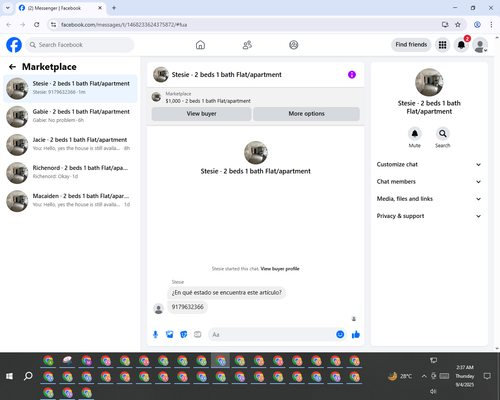Viewport: 500px width, 400px height.
Task: Open the Menu grid icon
Action: 442,45
